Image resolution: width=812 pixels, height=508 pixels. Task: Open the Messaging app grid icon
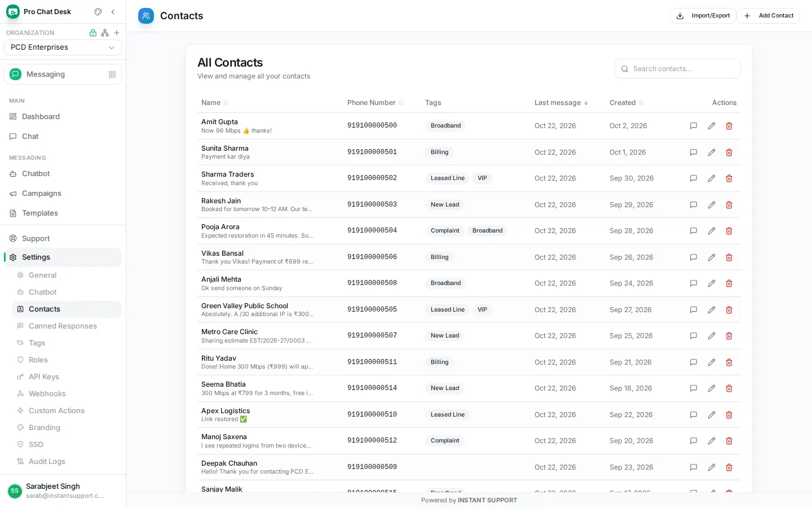tap(112, 75)
